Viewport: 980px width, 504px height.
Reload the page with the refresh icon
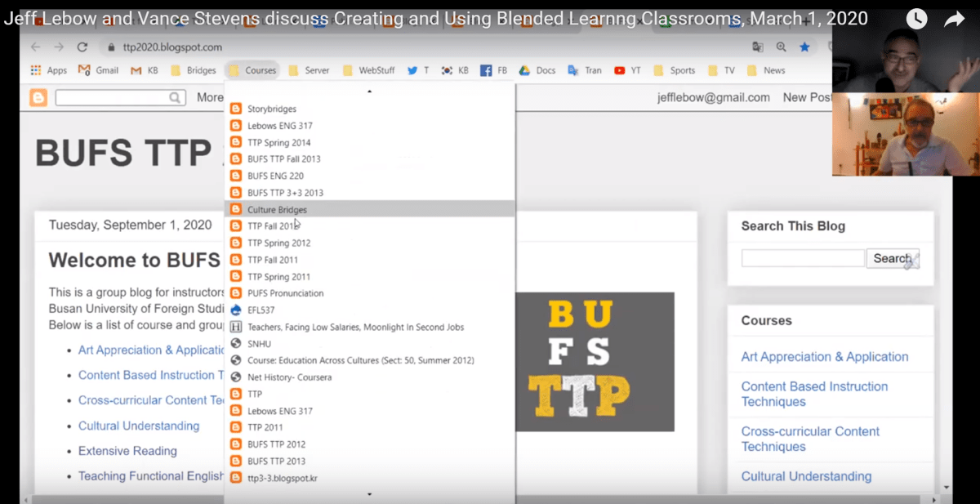click(x=82, y=47)
